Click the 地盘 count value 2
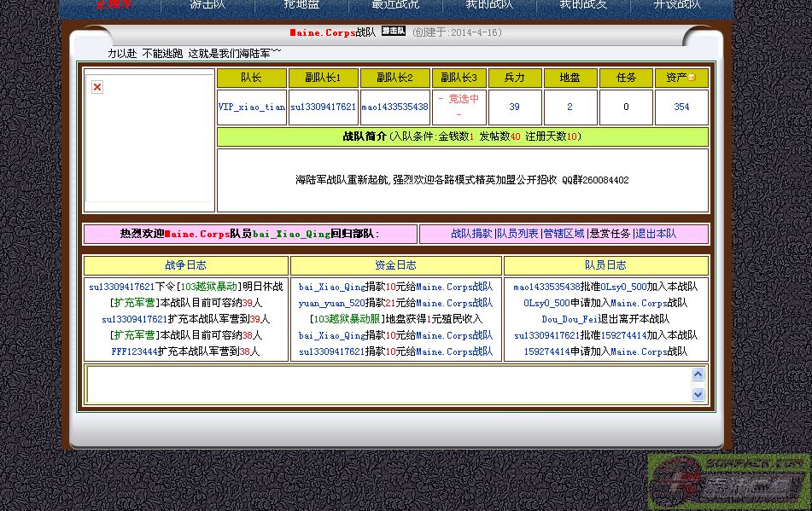This screenshot has width=812, height=511. pos(570,107)
